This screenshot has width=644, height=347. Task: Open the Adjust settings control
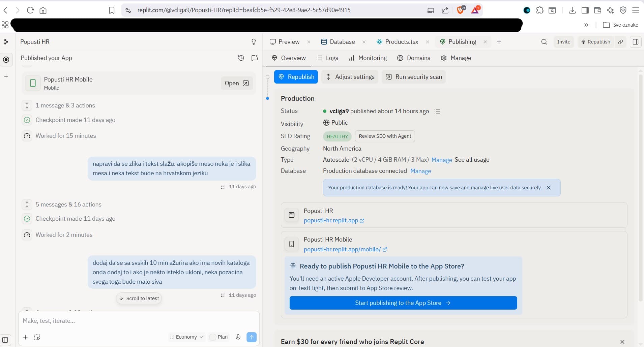pos(350,77)
